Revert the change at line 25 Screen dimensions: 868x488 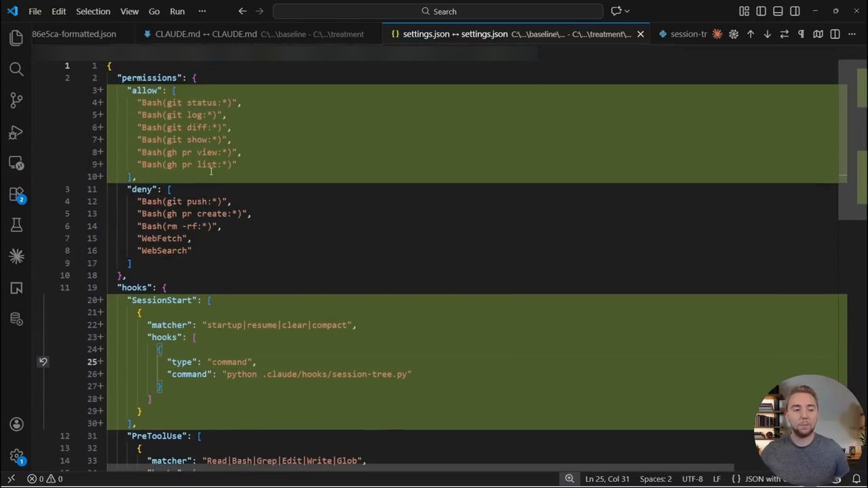point(43,362)
